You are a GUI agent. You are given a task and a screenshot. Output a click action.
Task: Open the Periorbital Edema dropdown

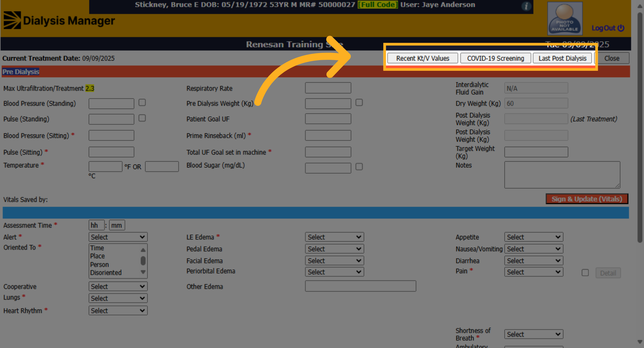tap(334, 272)
